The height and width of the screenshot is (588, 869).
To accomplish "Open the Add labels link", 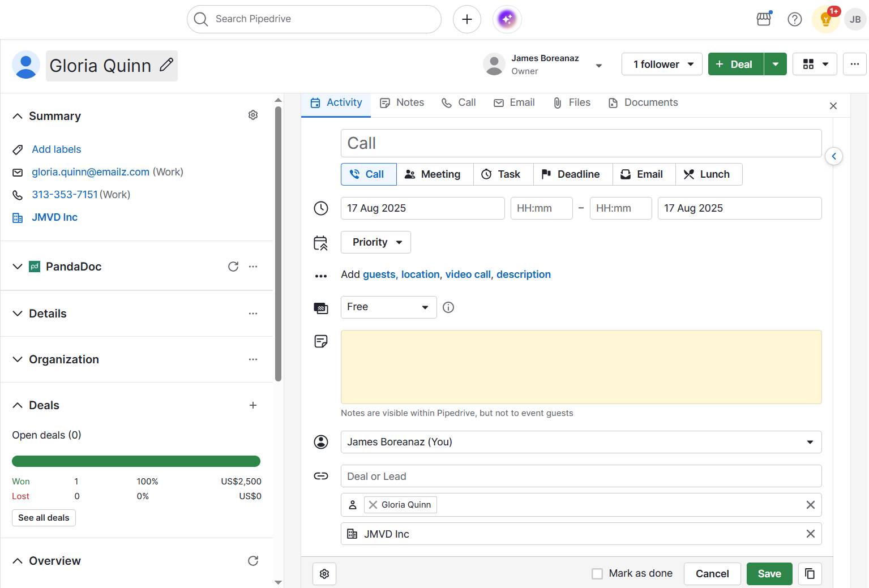I will coord(56,149).
